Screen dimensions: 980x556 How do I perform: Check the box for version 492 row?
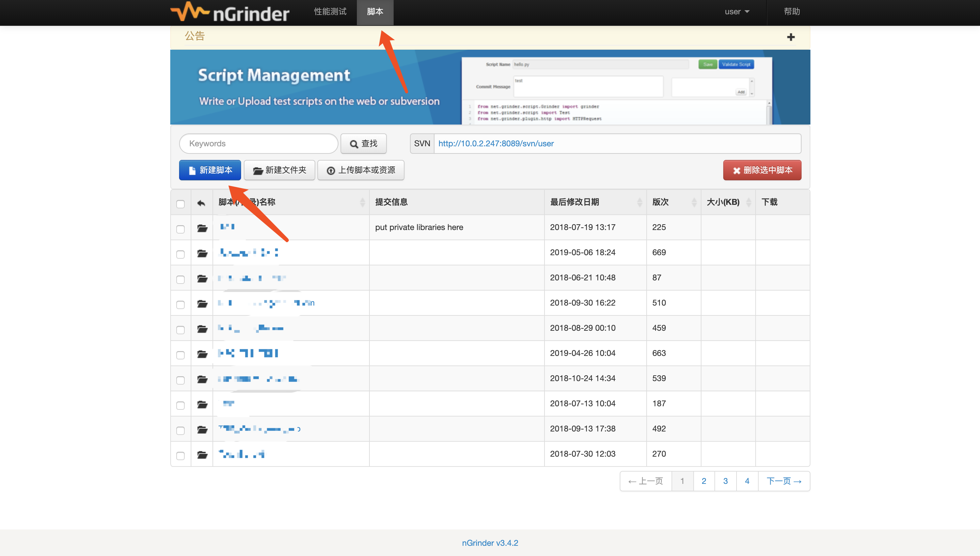coord(180,430)
